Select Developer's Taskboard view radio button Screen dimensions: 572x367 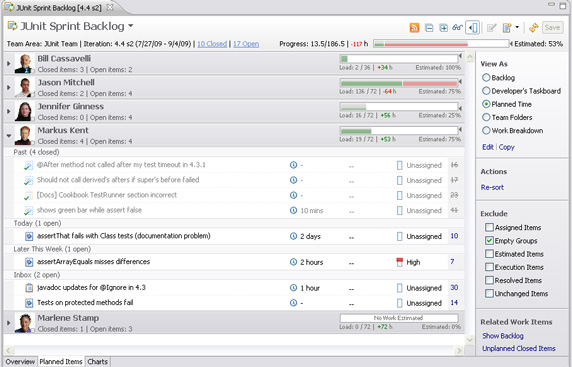[486, 91]
